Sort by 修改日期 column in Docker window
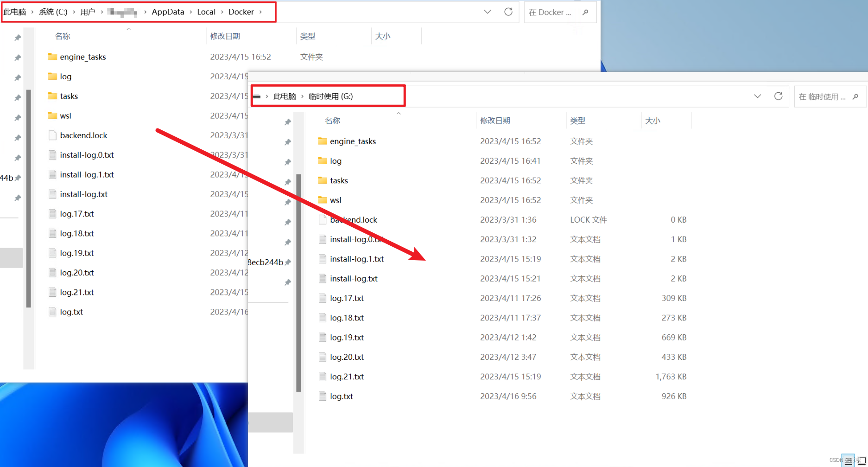The height and width of the screenshot is (467, 868). click(225, 36)
